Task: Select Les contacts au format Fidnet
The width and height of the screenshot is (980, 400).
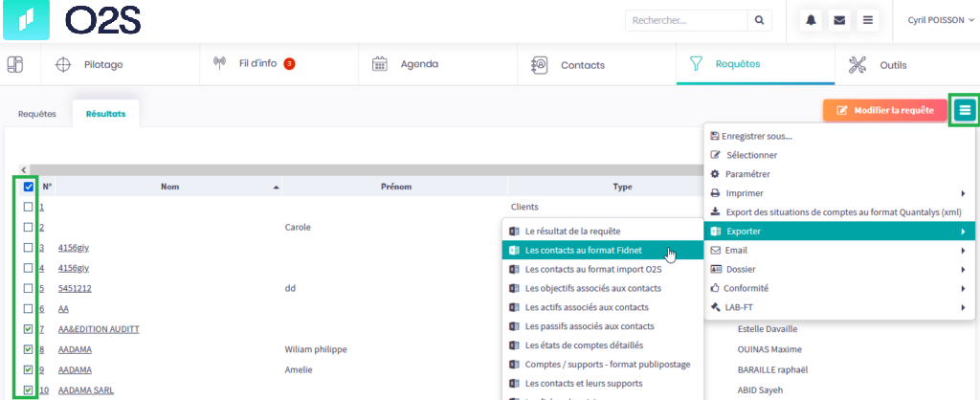Action: pyautogui.click(x=583, y=251)
